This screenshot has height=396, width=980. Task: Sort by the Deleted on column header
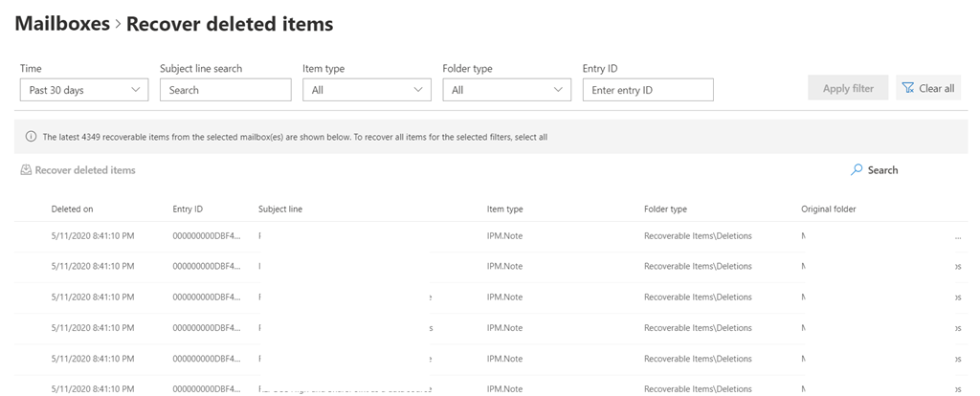coord(72,209)
